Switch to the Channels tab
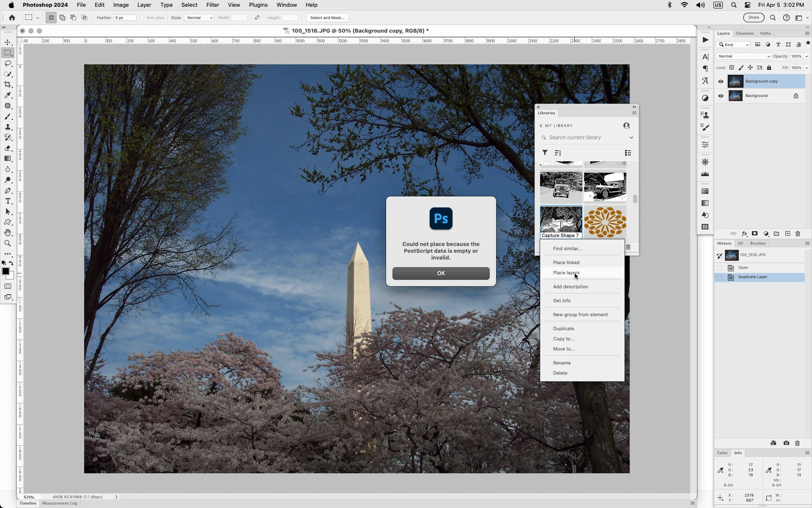 pos(744,33)
